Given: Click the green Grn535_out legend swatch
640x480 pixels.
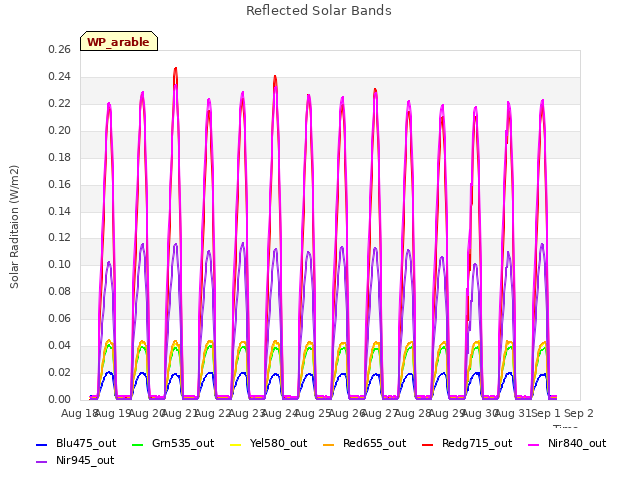Looking at the screenshot, I should click(x=138, y=445).
